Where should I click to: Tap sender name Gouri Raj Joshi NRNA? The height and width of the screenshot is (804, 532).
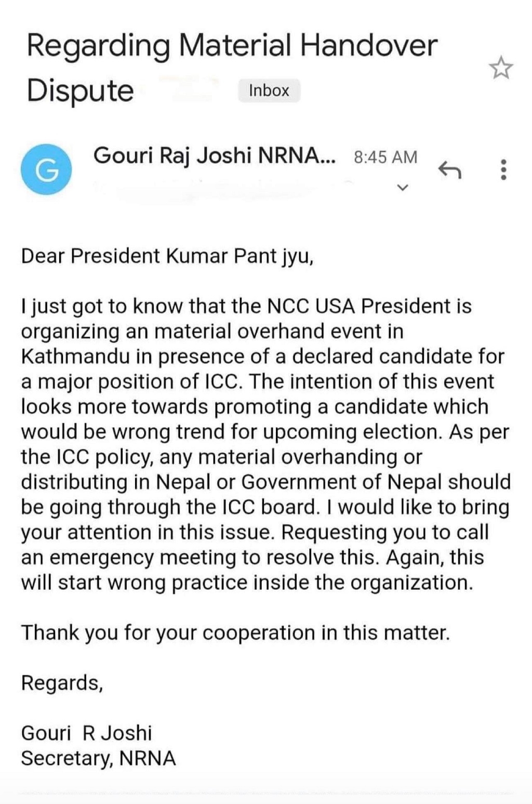[x=215, y=155]
